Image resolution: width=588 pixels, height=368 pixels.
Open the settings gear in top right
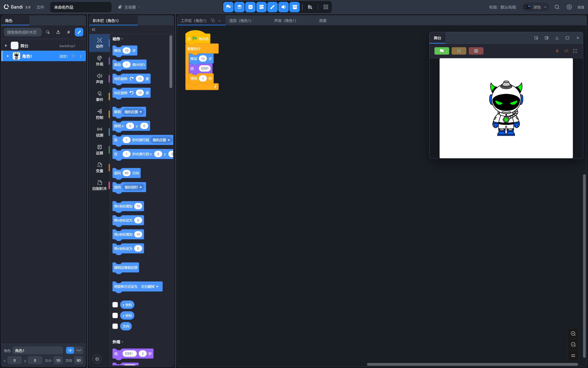(569, 7)
